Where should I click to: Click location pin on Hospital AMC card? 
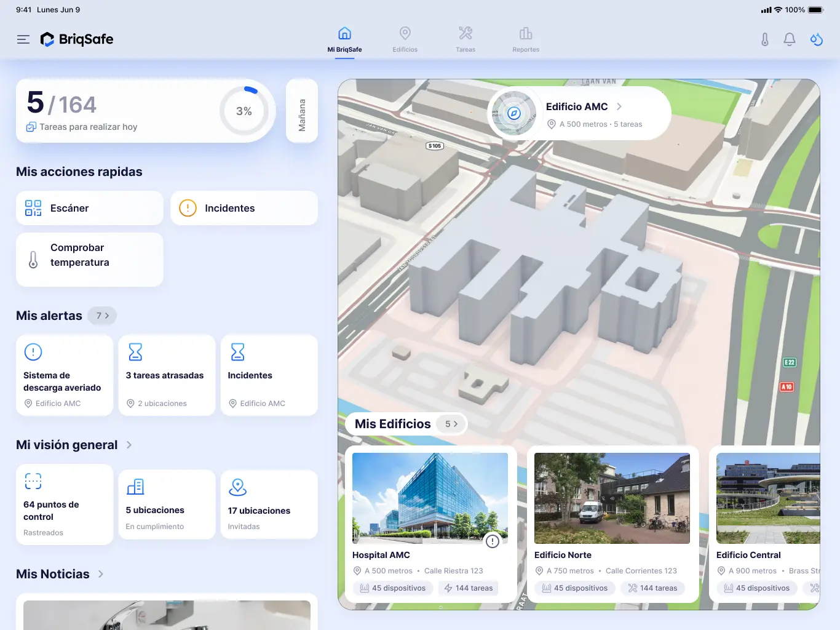(x=357, y=571)
